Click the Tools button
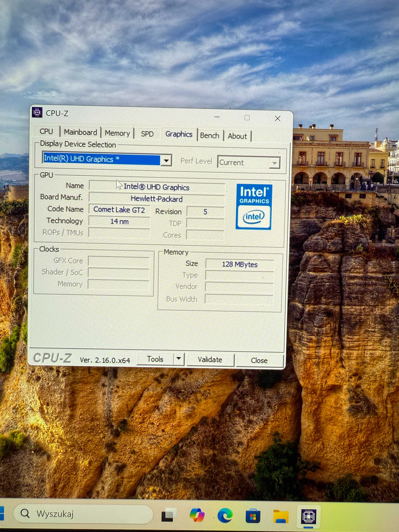The width and height of the screenshot is (399, 532). [155, 359]
